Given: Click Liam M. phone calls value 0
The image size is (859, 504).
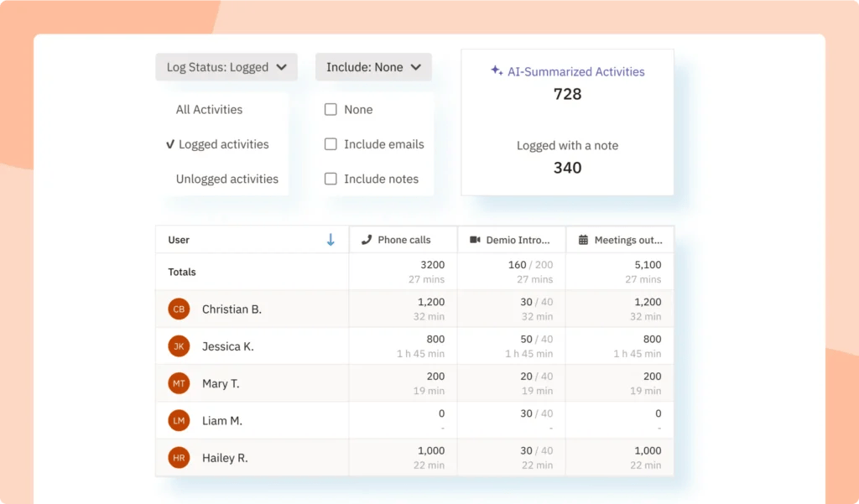Looking at the screenshot, I should tap(441, 413).
